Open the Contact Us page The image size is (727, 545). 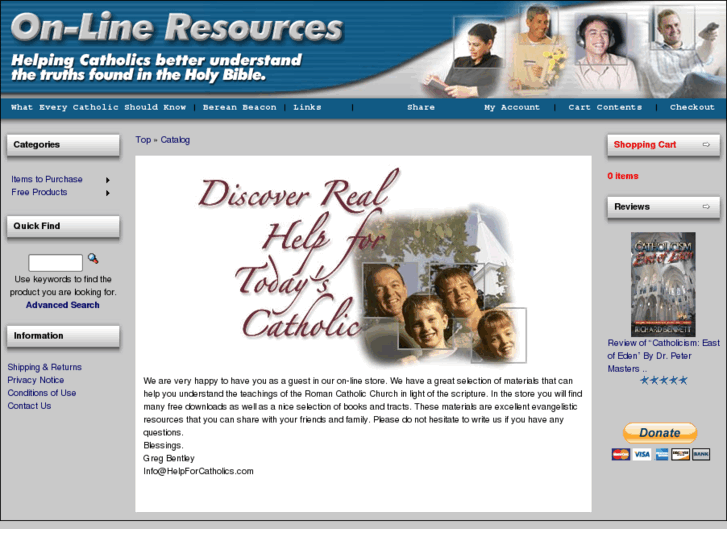point(29,406)
